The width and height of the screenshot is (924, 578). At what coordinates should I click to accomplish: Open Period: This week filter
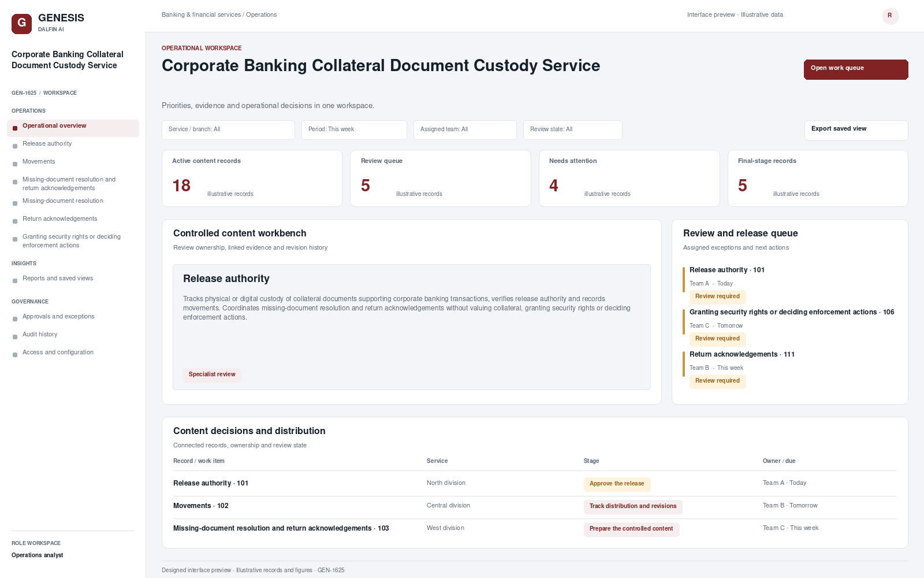354,130
